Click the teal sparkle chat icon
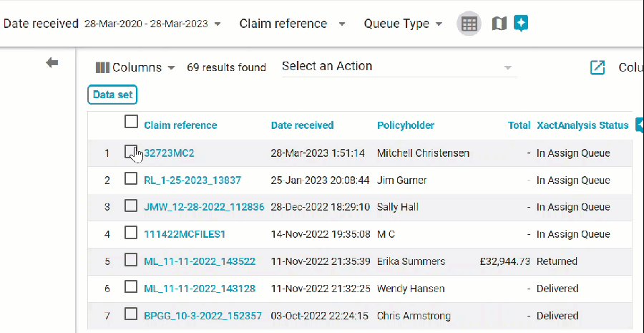This screenshot has width=644, height=333. point(521,24)
